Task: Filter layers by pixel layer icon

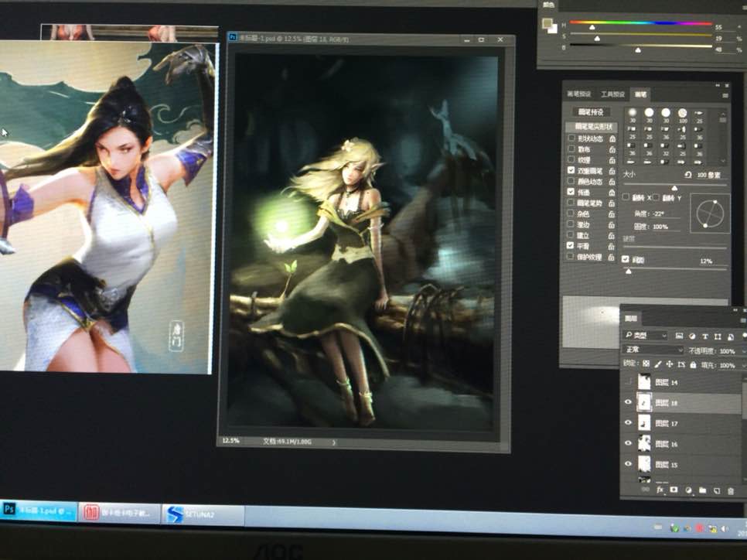Action: coord(680,336)
